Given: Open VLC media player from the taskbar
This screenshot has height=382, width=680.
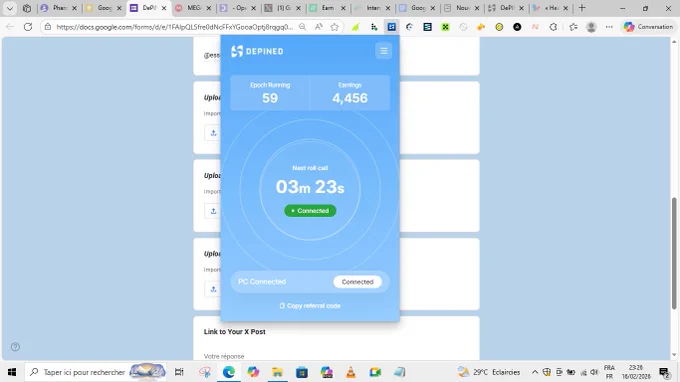Looking at the screenshot, I should (x=350, y=372).
